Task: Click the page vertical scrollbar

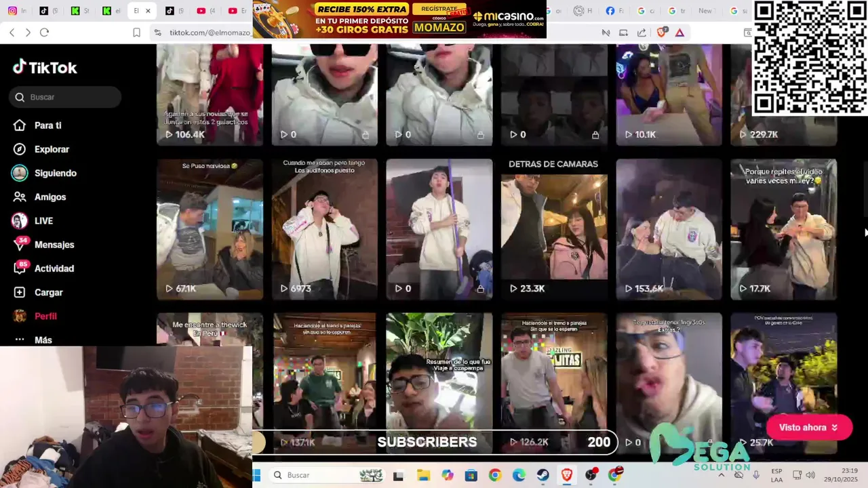Action: coord(865,190)
